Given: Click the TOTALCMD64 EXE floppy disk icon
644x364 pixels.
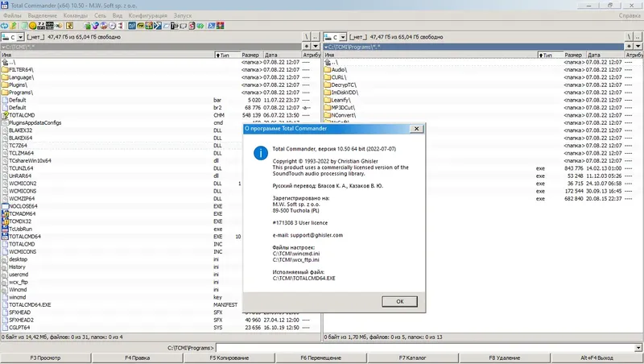Looking at the screenshot, I should (5, 236).
